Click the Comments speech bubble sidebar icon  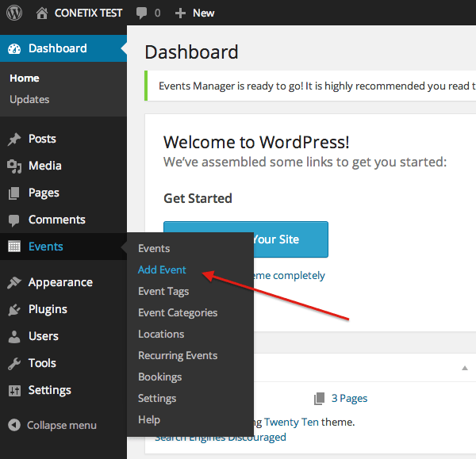[x=14, y=220]
